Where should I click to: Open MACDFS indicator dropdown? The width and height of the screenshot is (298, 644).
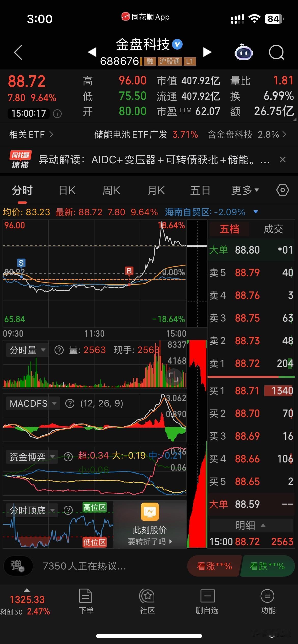pos(33,403)
